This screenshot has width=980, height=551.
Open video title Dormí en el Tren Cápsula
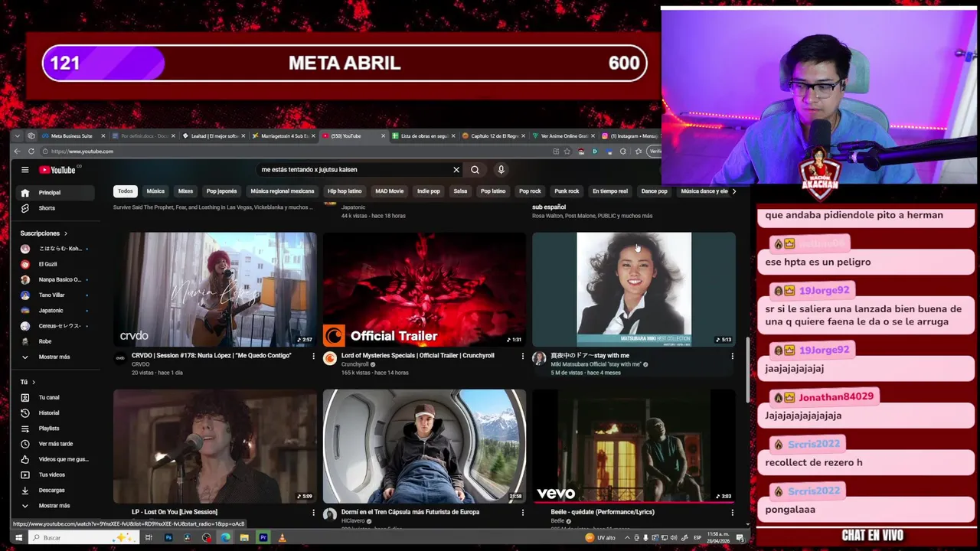410,512
